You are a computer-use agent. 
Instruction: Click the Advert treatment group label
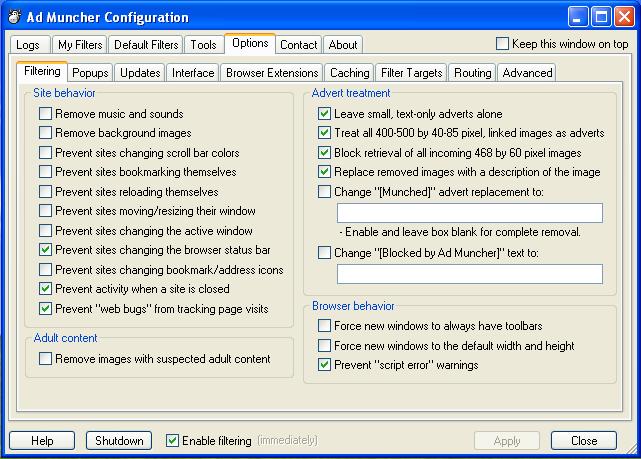click(x=351, y=93)
